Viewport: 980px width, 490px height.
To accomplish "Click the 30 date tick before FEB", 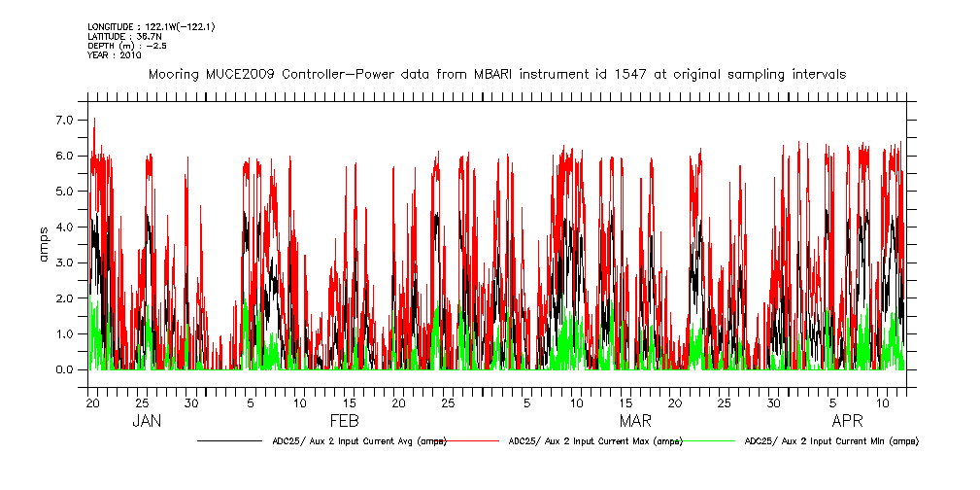I will pyautogui.click(x=191, y=402).
